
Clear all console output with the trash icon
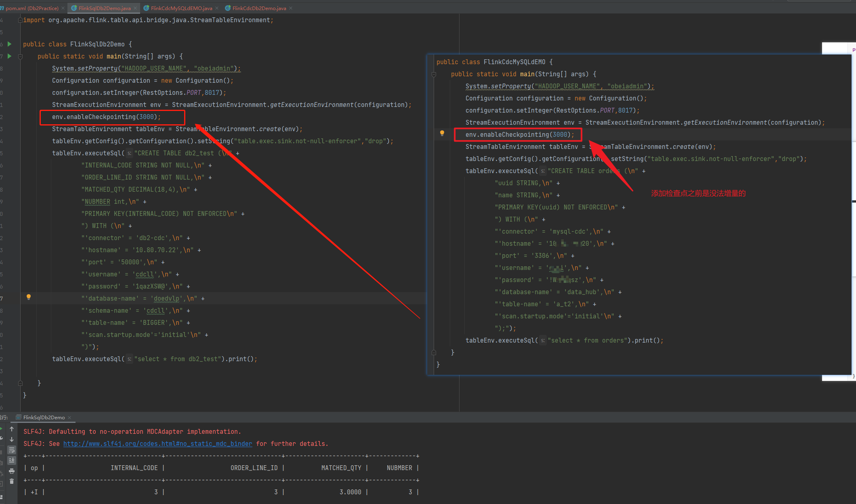[x=12, y=481]
